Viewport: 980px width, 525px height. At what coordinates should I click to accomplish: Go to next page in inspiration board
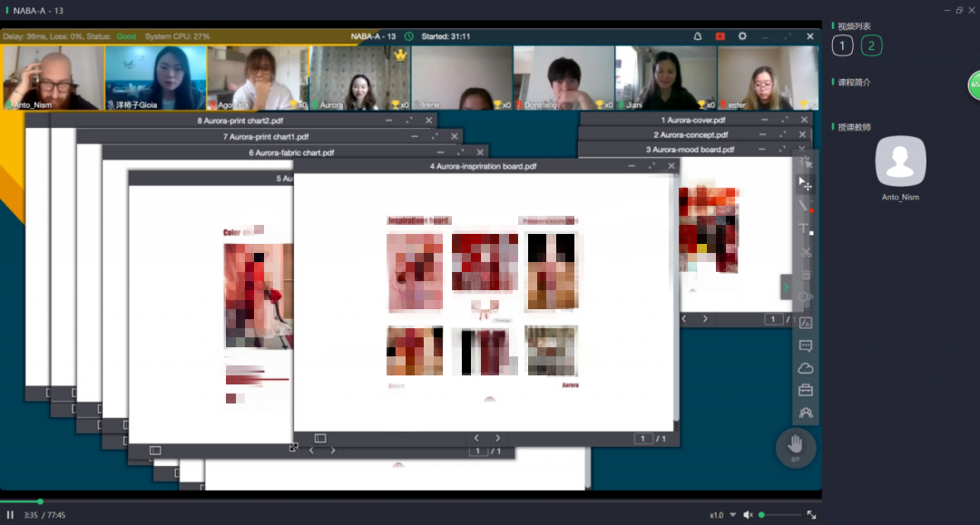tap(497, 438)
